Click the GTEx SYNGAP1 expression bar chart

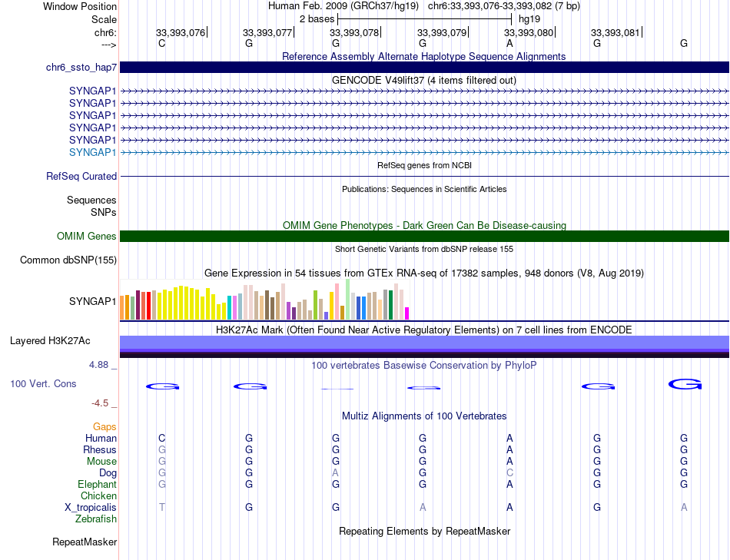pos(264,300)
